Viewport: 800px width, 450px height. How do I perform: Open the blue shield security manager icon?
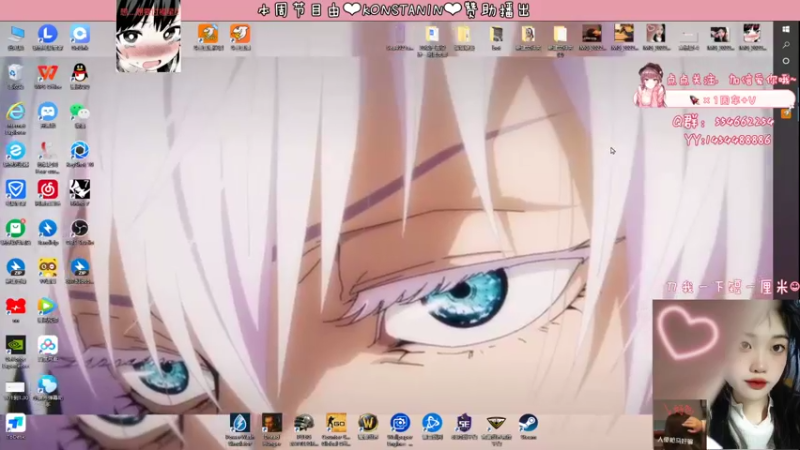coord(16,190)
